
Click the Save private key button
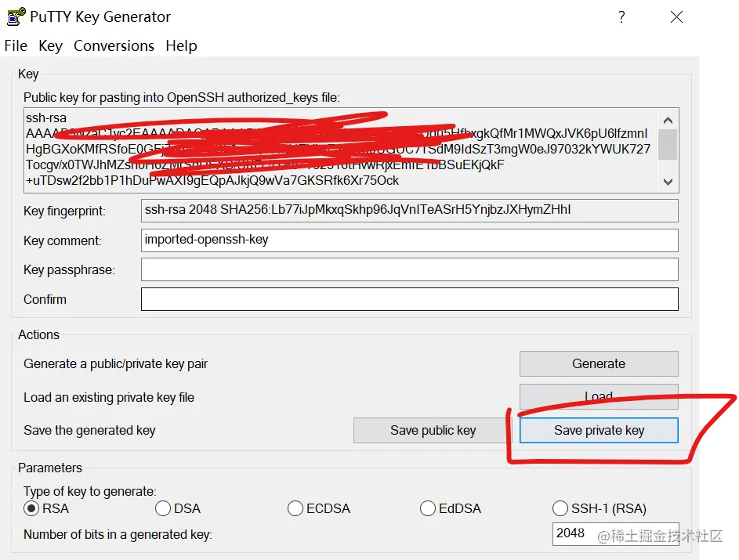click(599, 430)
